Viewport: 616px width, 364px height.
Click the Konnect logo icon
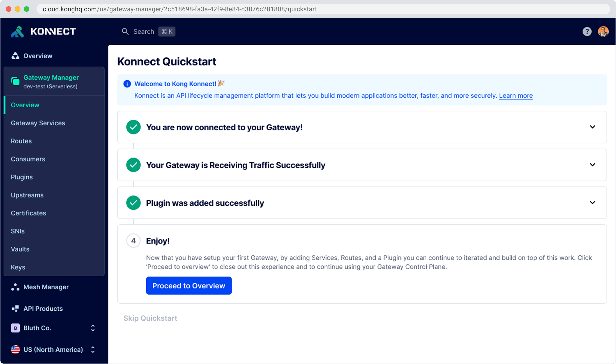pos(17,32)
